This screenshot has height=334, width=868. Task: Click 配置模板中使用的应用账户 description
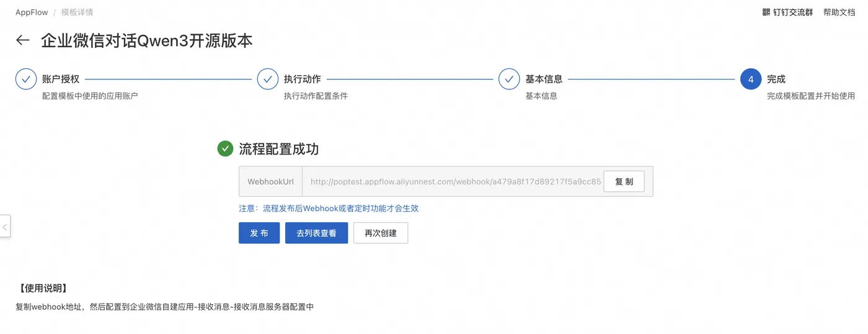click(x=90, y=96)
